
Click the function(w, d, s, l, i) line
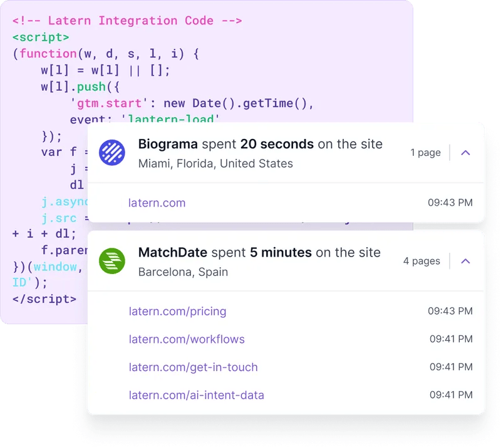coord(106,54)
